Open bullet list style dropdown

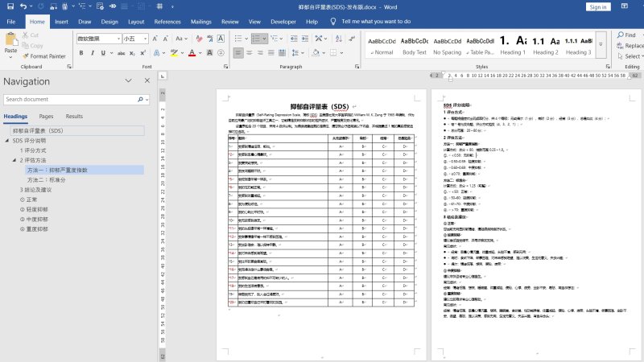click(x=246, y=39)
